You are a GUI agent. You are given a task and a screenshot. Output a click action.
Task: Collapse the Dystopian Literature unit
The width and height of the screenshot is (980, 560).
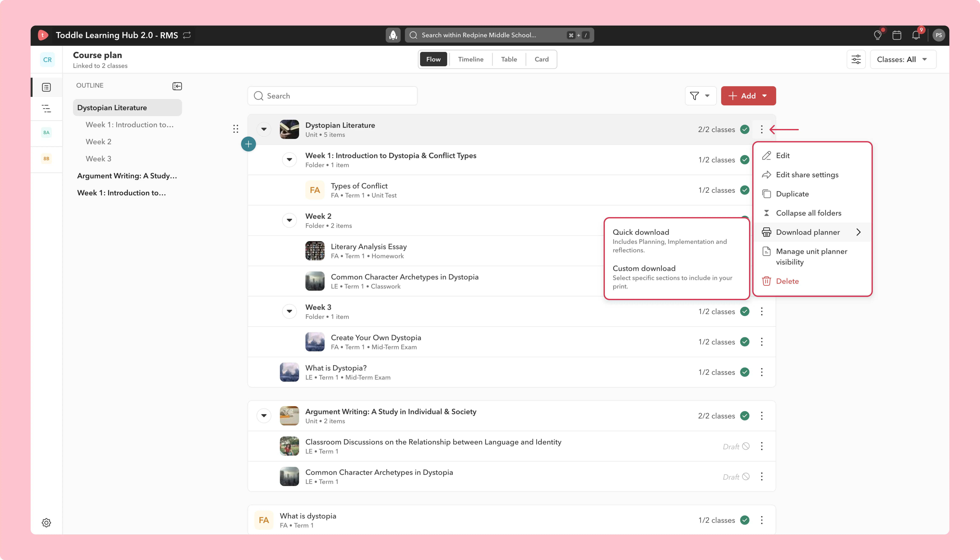click(x=264, y=129)
